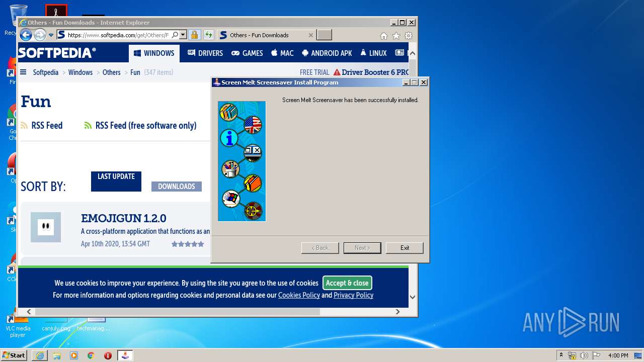Image resolution: width=644 pixels, height=362 pixels.
Task: Open IE Favorites star icon
Action: 396,36
